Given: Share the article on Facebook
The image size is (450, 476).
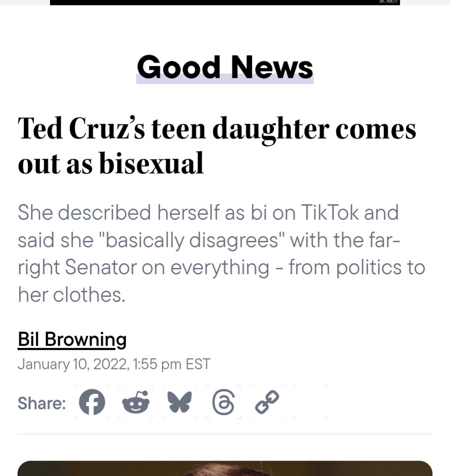Looking at the screenshot, I should [x=92, y=403].
